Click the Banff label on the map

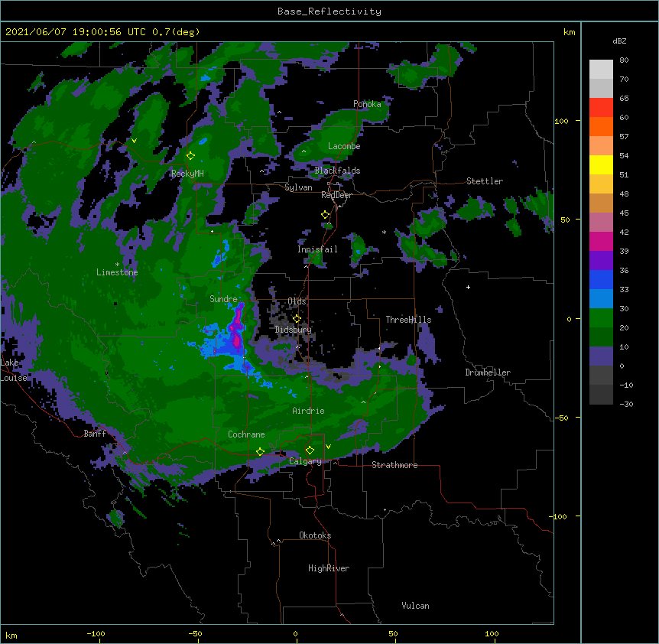[x=95, y=434]
